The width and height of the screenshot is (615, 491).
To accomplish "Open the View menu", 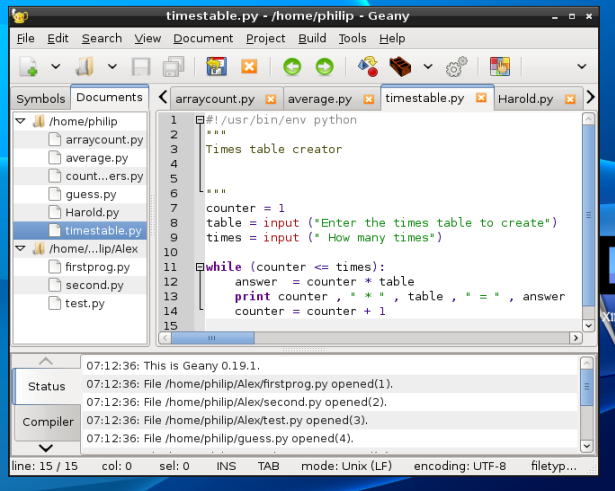I will pos(147,38).
